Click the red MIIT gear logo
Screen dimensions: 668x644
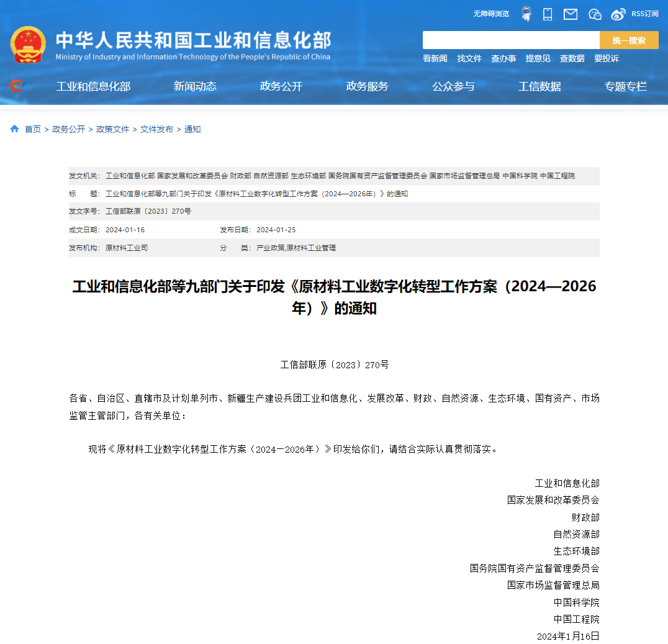click(x=17, y=86)
